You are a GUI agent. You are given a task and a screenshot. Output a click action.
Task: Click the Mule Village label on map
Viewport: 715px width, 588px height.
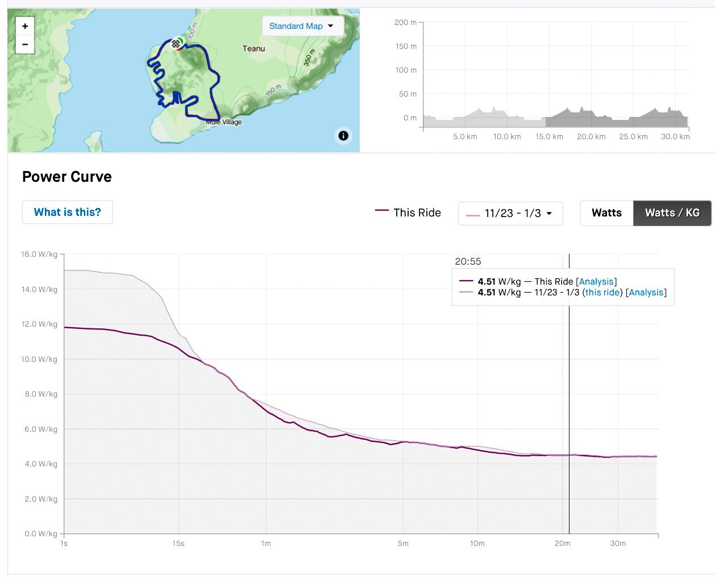224,122
